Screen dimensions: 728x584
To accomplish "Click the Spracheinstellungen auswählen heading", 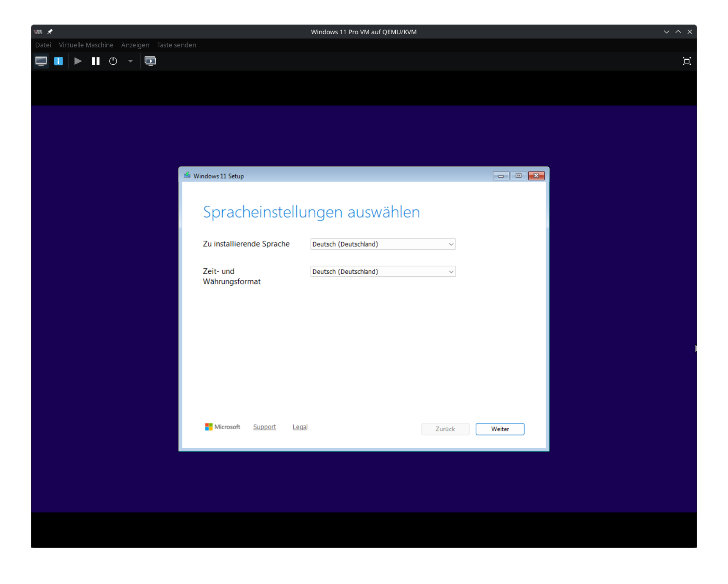I will pyautogui.click(x=312, y=212).
